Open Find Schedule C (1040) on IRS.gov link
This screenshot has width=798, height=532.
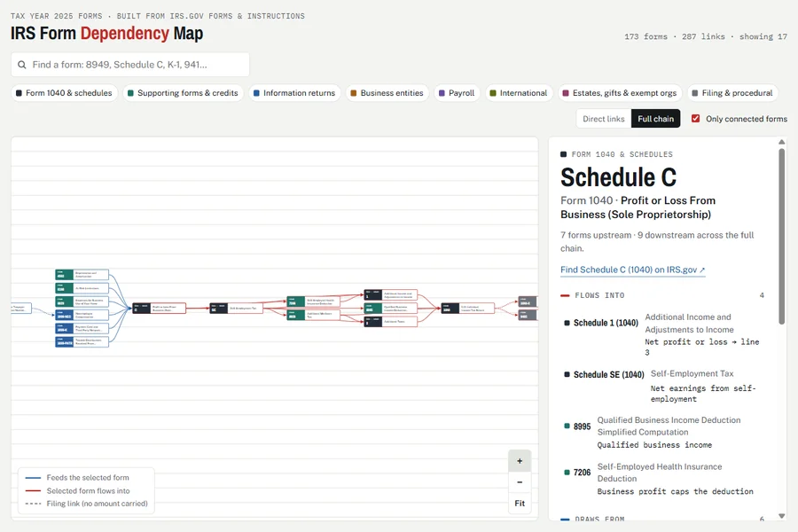point(632,270)
